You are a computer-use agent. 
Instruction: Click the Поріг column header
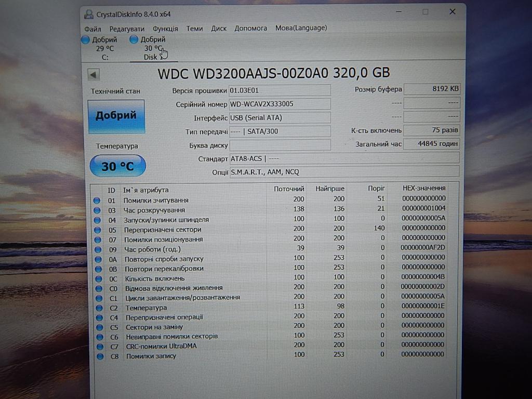coord(377,188)
